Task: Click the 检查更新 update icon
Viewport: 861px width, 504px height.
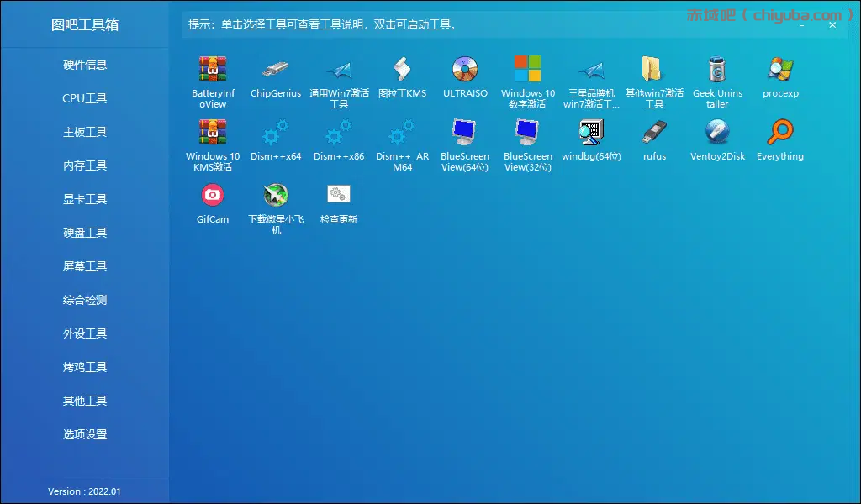Action: [x=339, y=196]
